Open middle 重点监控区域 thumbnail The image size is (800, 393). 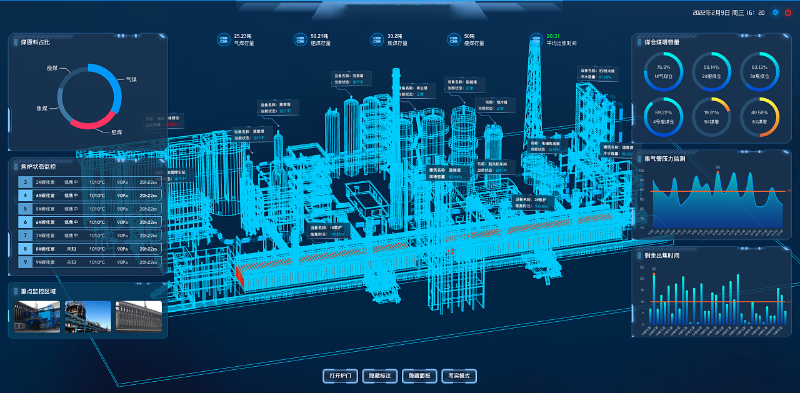click(x=88, y=316)
